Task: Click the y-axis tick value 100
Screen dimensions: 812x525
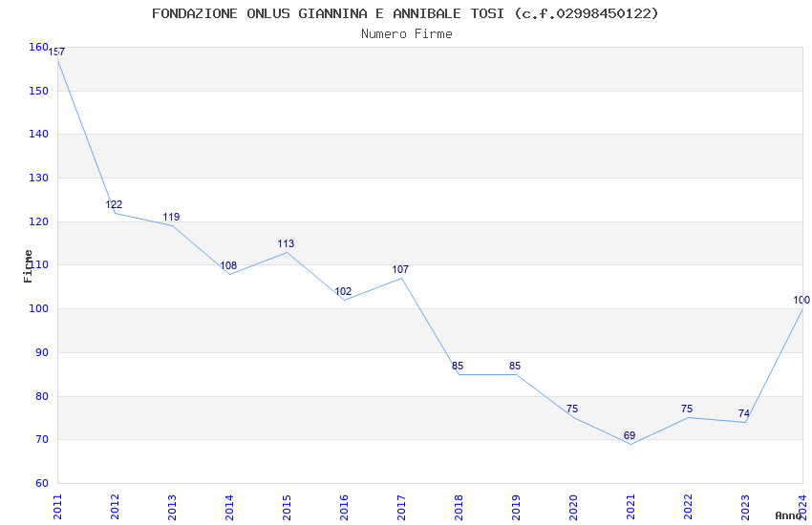Action: click(39, 308)
